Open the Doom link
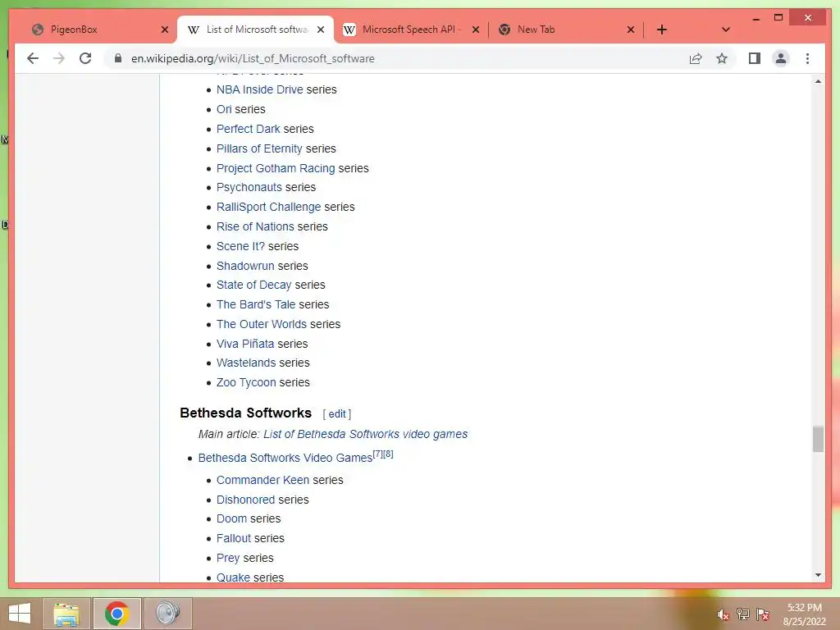Image resolution: width=840 pixels, height=630 pixels. (231, 519)
